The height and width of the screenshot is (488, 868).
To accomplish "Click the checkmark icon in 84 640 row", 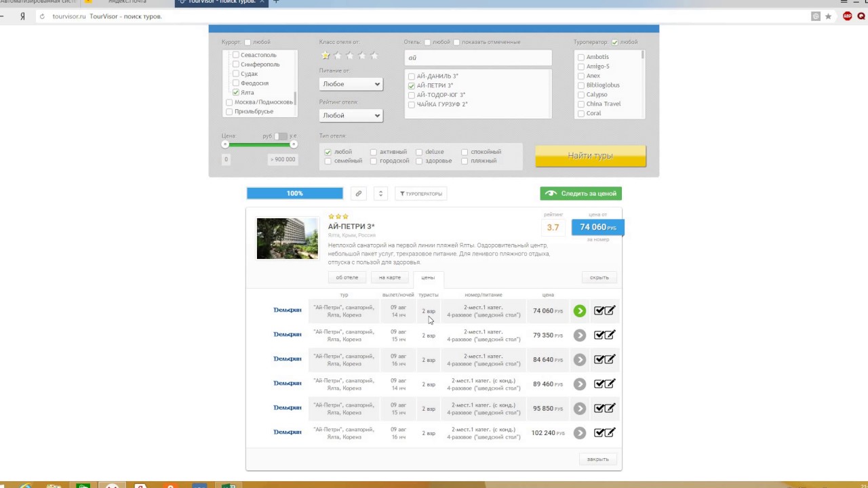I will click(x=599, y=359).
